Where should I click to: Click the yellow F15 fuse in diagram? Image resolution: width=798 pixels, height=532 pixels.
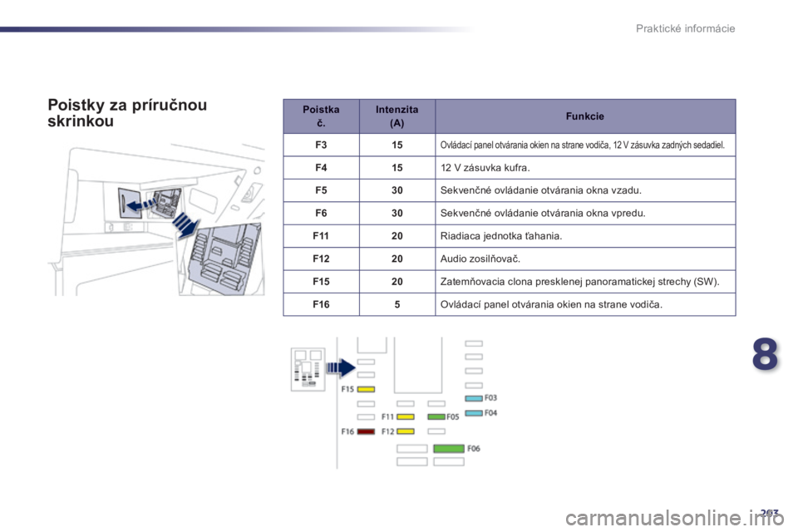pos(366,390)
